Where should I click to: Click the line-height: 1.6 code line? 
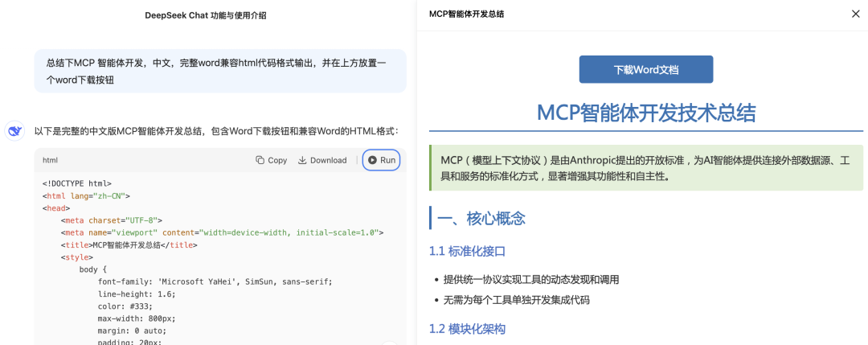(x=137, y=294)
